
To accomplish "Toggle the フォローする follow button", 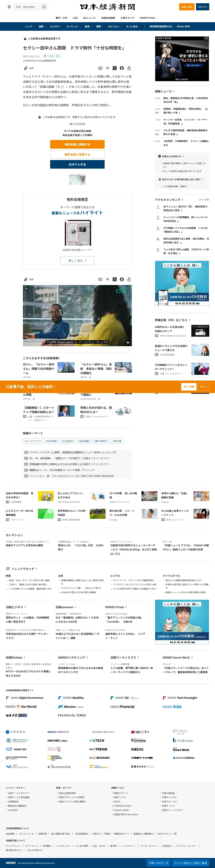I will [52, 56].
